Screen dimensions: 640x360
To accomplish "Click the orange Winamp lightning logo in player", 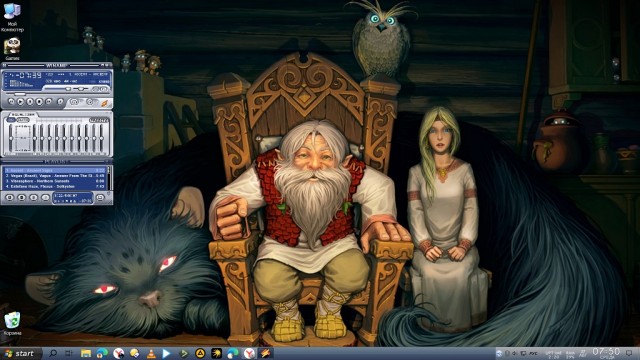I will pyautogui.click(x=105, y=102).
